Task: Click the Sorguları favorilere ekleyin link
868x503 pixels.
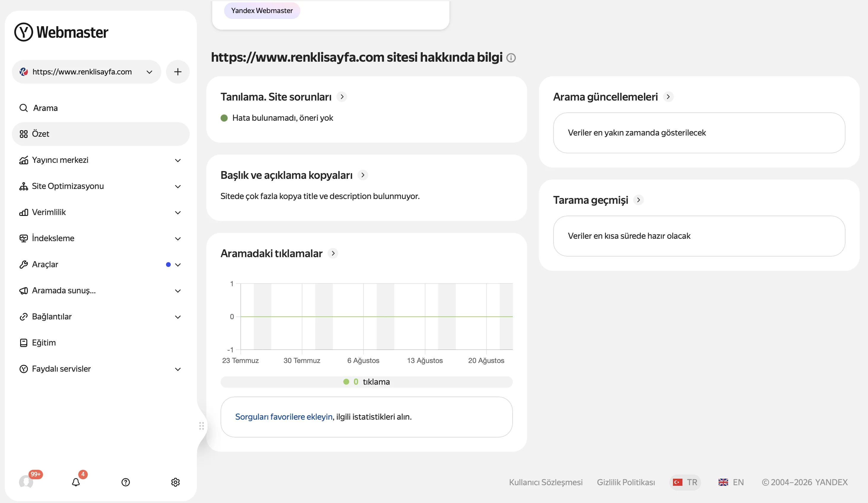Action: coord(284,417)
